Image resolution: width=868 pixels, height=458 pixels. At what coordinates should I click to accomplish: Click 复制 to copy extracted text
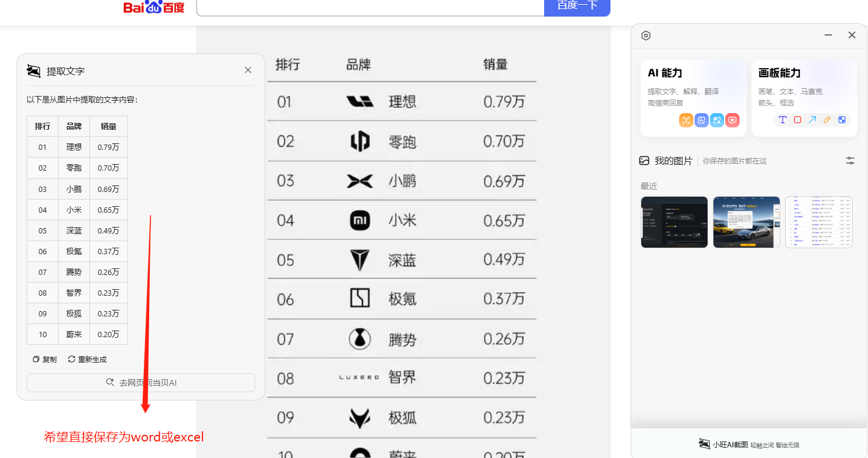pos(45,359)
